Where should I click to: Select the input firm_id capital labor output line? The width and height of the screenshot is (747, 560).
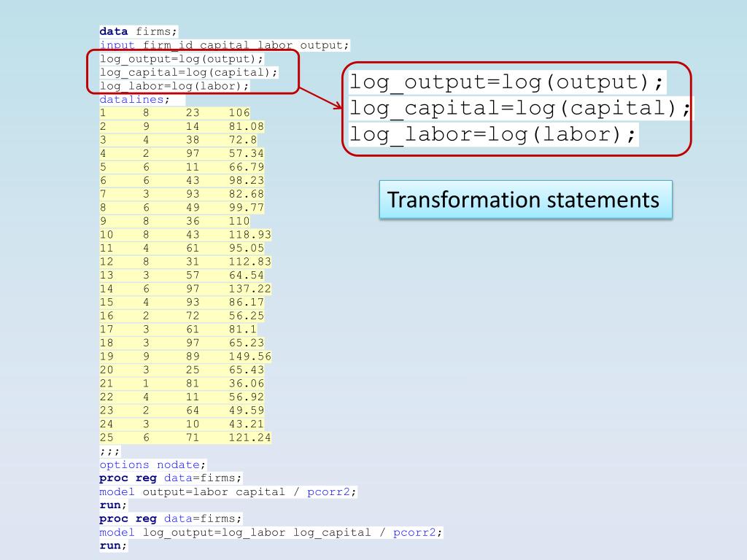click(x=225, y=45)
